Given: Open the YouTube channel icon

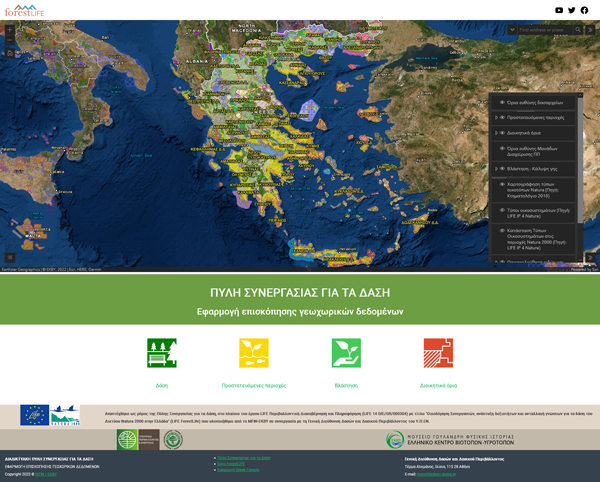Looking at the screenshot, I should [559, 10].
